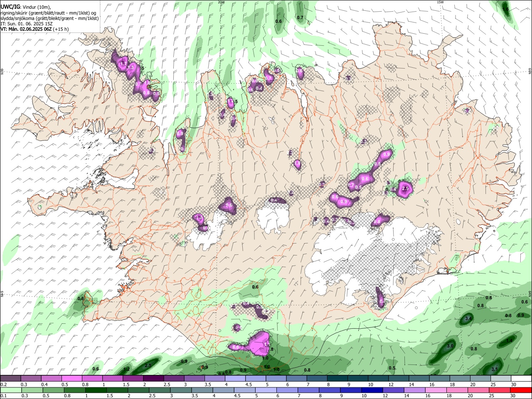
Task: Select the '3.4' precipitation value offshore
Action: [468, 318]
